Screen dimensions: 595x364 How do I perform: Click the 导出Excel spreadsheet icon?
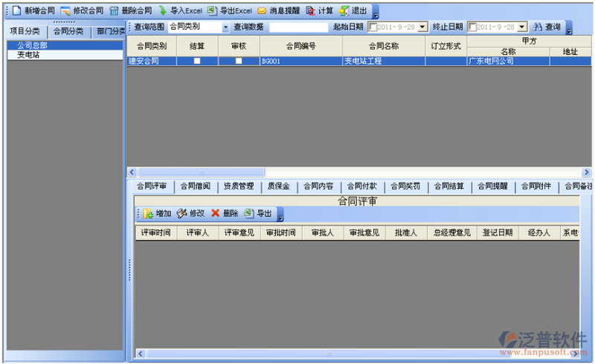(212, 10)
